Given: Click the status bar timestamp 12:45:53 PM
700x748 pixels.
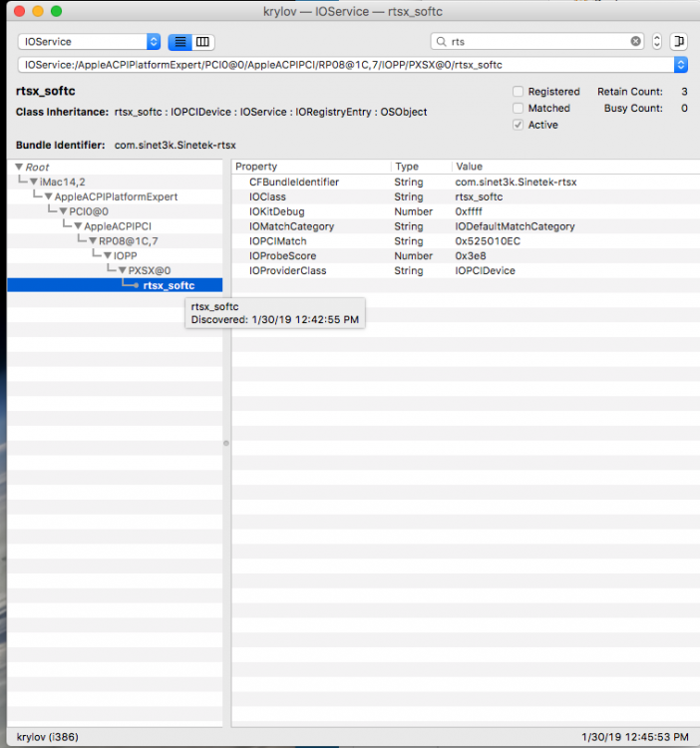Looking at the screenshot, I should (x=634, y=737).
